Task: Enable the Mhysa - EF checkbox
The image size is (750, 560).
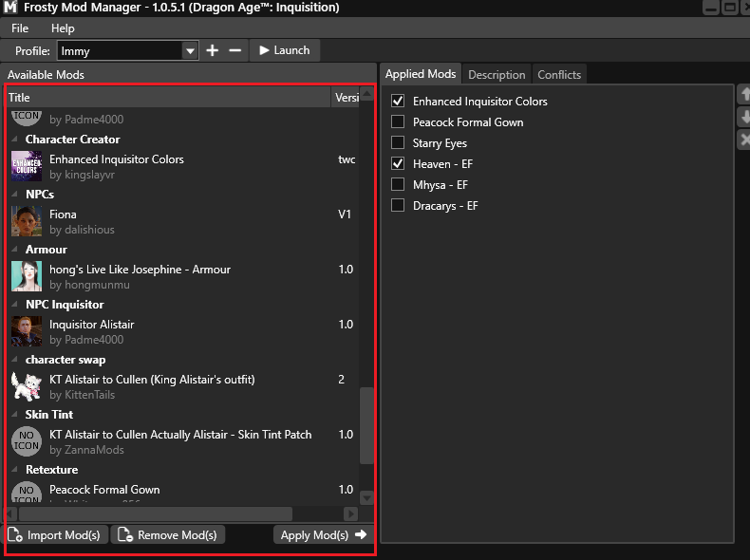Action: [398, 184]
